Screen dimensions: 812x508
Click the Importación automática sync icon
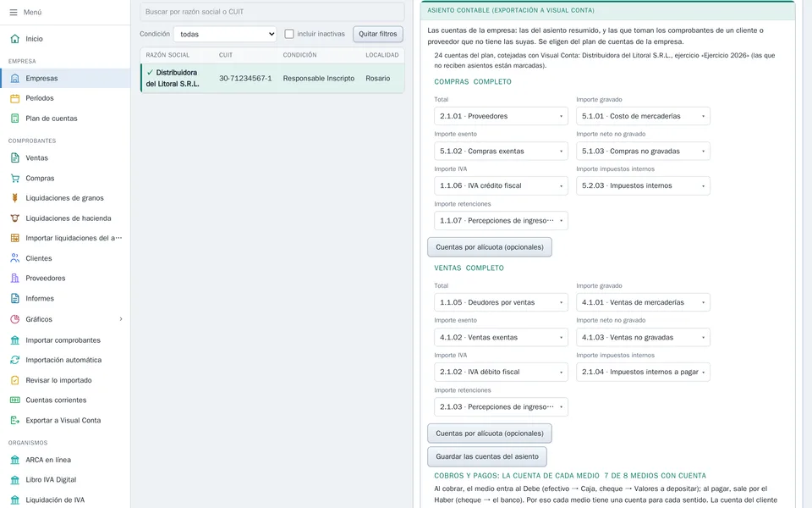(15, 360)
